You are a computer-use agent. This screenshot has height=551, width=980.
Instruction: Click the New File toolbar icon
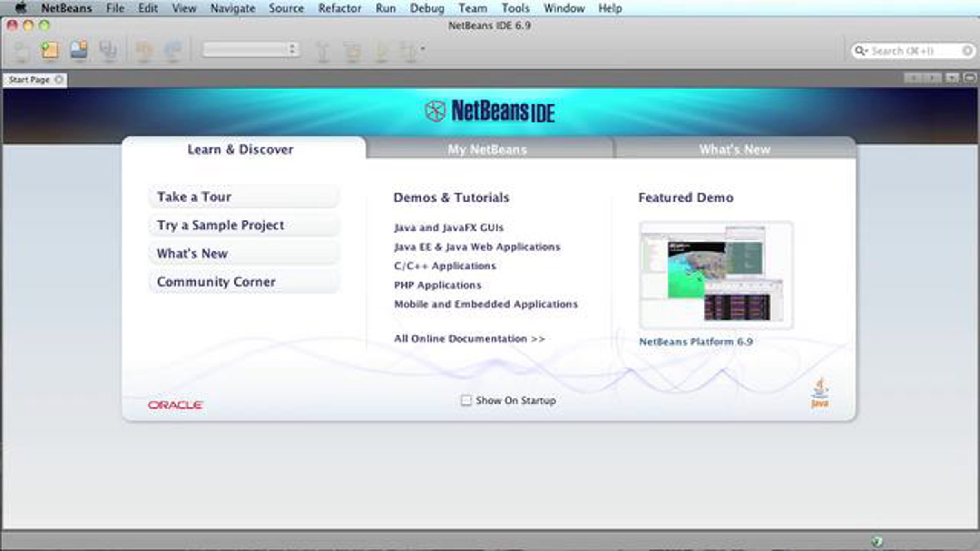tap(21, 51)
